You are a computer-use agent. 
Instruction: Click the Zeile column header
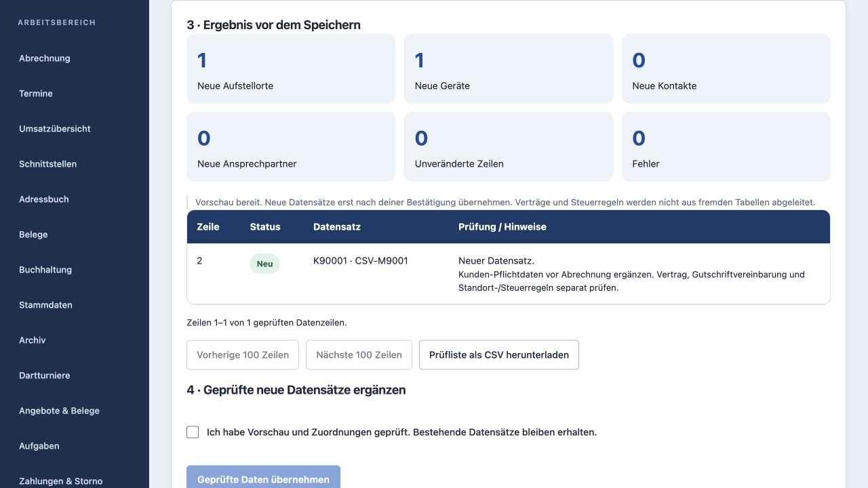pos(208,227)
